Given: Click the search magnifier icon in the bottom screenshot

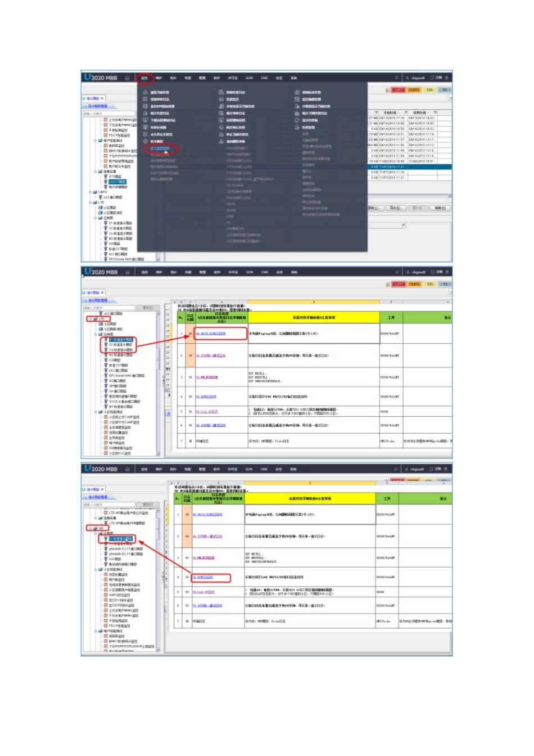Looking at the screenshot, I should pos(397,469).
